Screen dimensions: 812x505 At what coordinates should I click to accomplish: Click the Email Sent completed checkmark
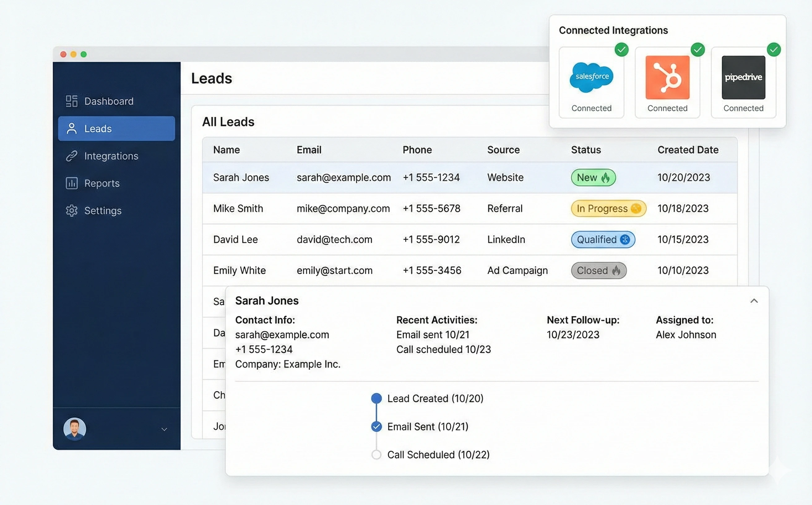376,426
